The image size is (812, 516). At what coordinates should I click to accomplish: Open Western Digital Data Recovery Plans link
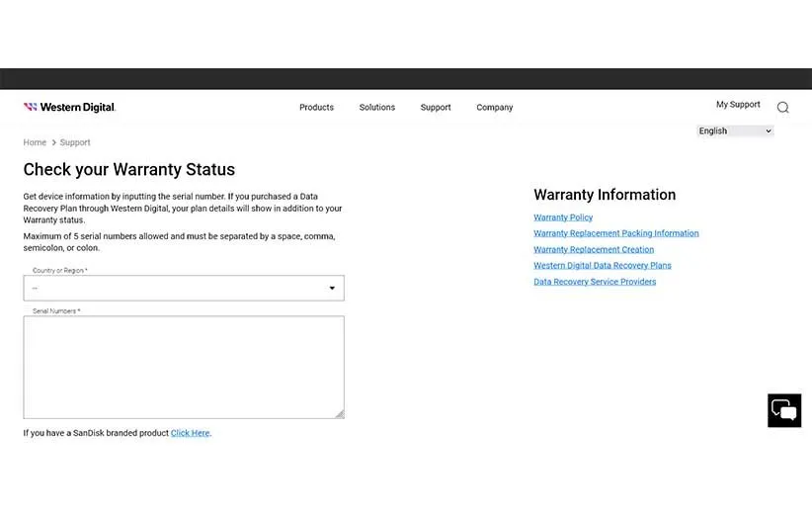[x=602, y=266]
